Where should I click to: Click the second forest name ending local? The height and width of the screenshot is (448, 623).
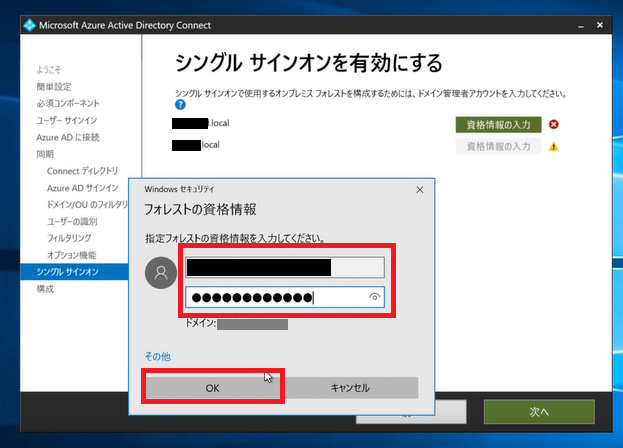coord(196,145)
